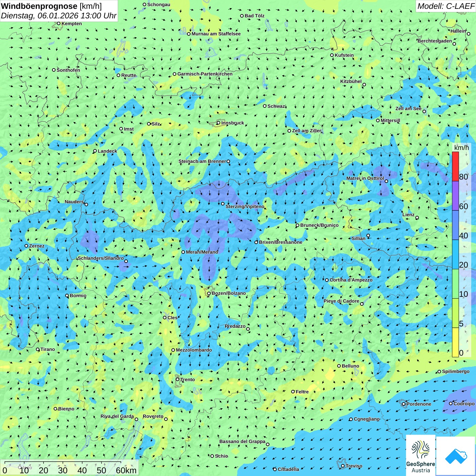The height and width of the screenshot is (476, 476).
Task: Click the Mittersill label
Action: coord(391,120)
